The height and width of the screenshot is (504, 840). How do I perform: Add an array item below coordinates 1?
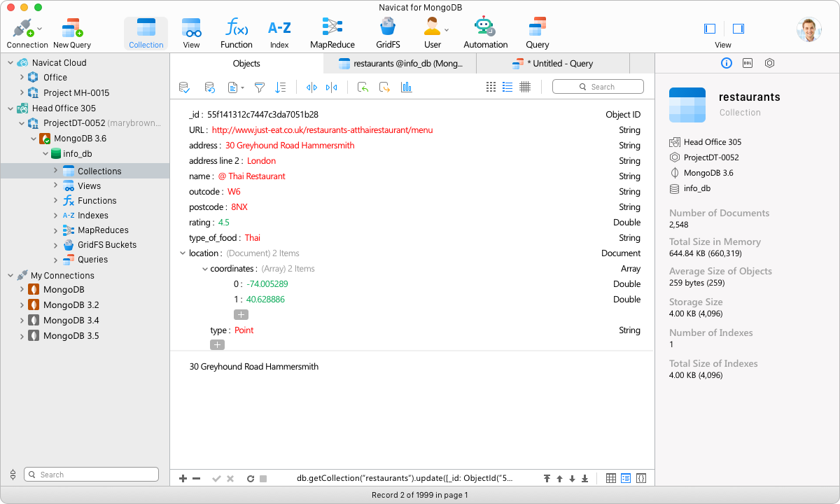241,315
